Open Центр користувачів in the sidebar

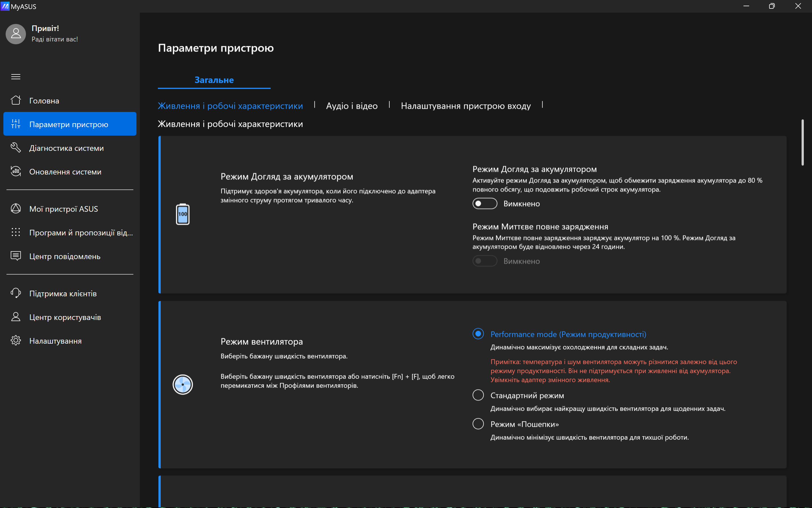(x=65, y=317)
